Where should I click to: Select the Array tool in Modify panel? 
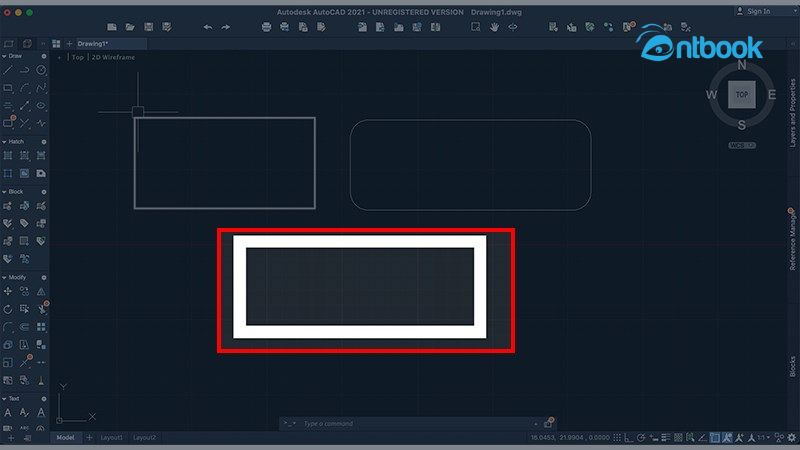(41, 327)
